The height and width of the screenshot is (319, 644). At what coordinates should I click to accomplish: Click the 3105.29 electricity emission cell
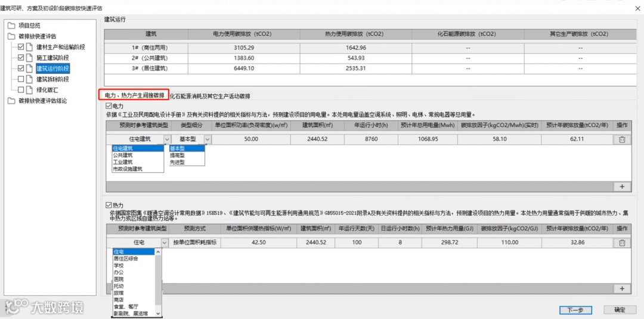click(245, 48)
